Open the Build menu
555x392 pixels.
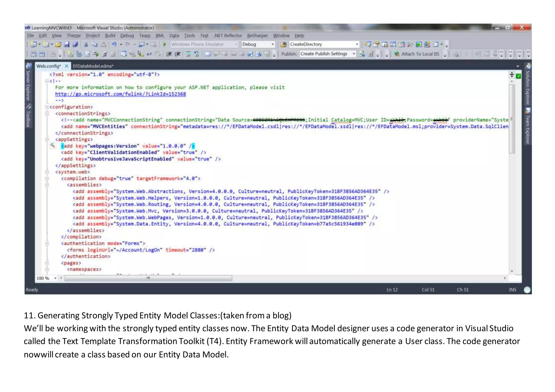pos(110,36)
